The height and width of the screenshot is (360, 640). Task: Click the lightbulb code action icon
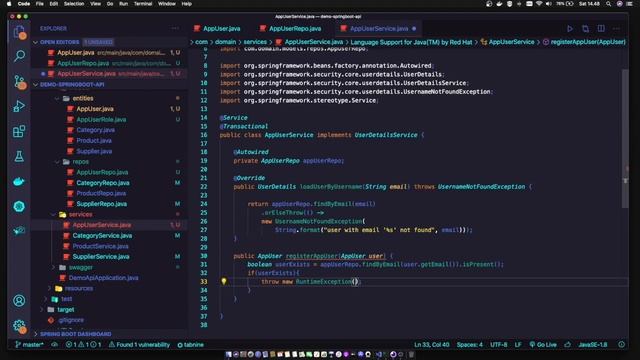pos(224,281)
